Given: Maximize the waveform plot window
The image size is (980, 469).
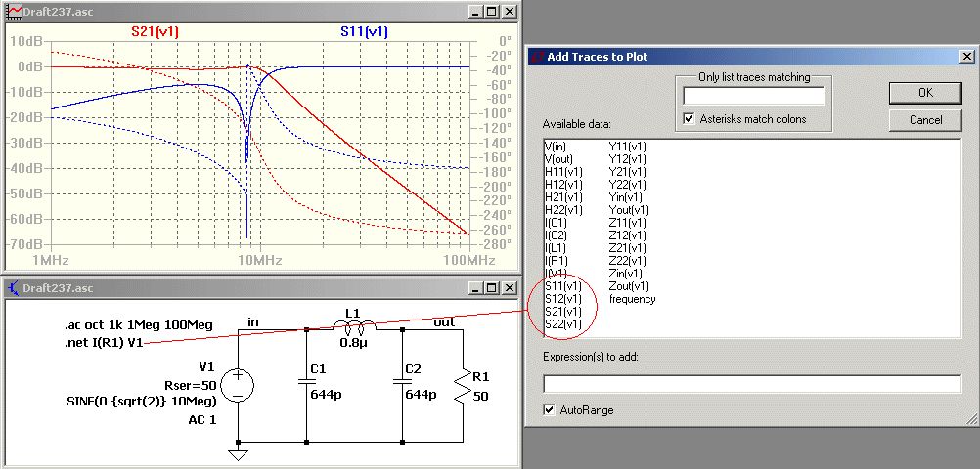Looking at the screenshot, I should pyautogui.click(x=493, y=12).
